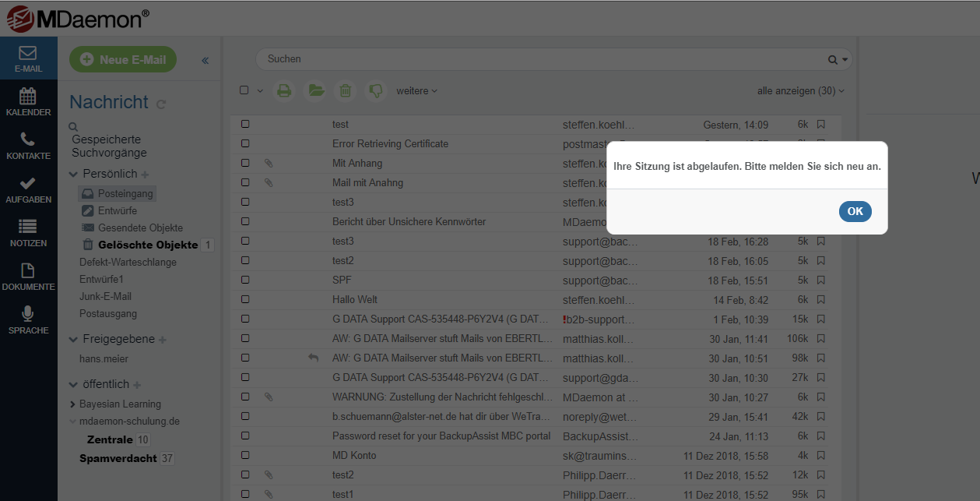
Task: Open Dokumente in the sidebar
Action: coord(28,277)
